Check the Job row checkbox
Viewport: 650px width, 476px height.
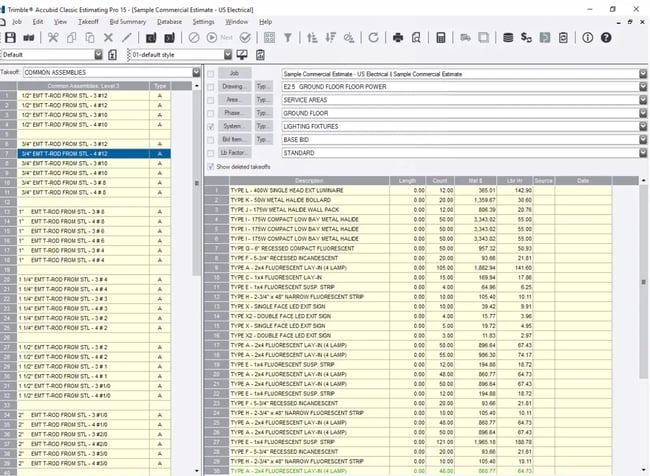(210, 74)
